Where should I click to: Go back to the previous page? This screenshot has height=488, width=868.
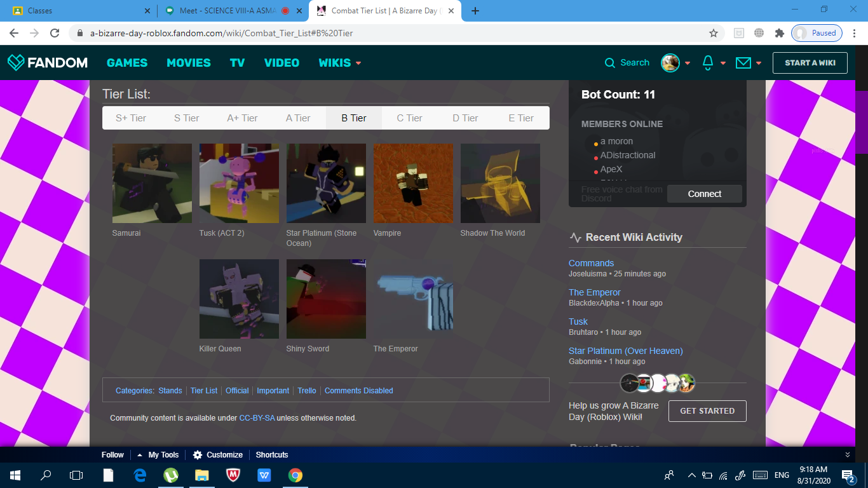[14, 33]
